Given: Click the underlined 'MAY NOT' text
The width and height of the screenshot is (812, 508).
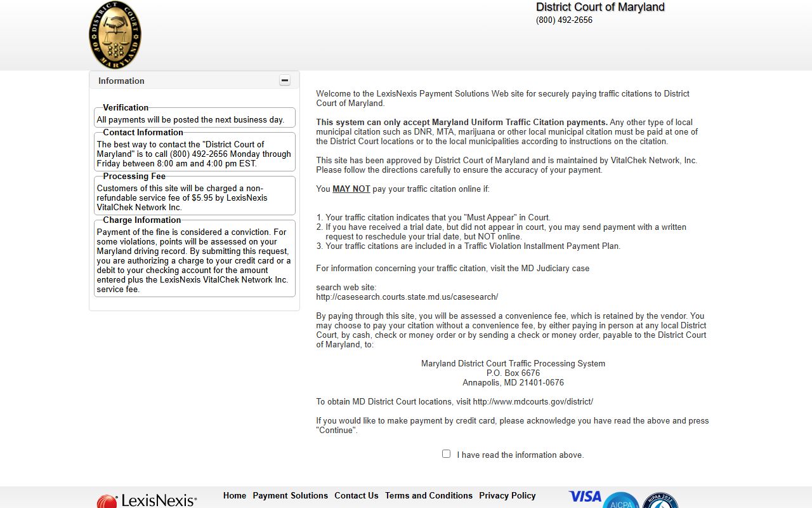Looking at the screenshot, I should click(351, 189).
